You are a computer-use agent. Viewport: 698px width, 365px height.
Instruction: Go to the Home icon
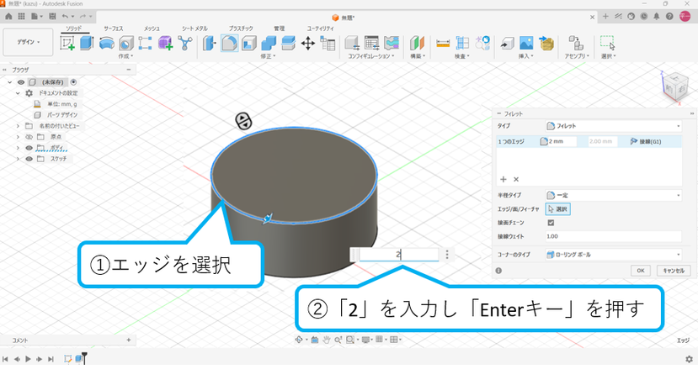pyautogui.click(x=8, y=16)
